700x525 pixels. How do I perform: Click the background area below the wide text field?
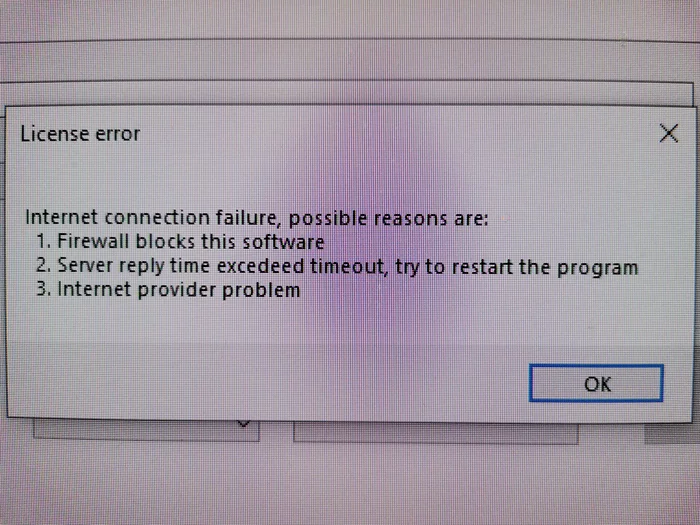(x=435, y=484)
